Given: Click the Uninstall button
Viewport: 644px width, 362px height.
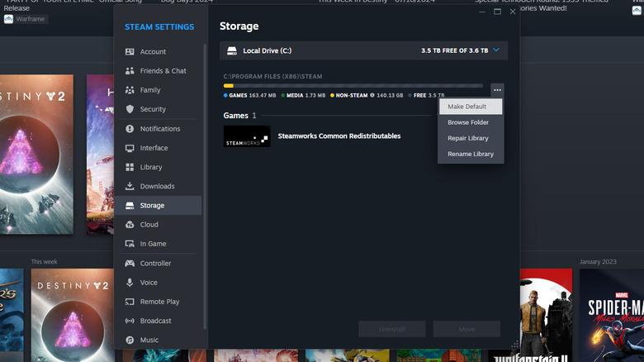Looking at the screenshot, I should pyautogui.click(x=392, y=329).
